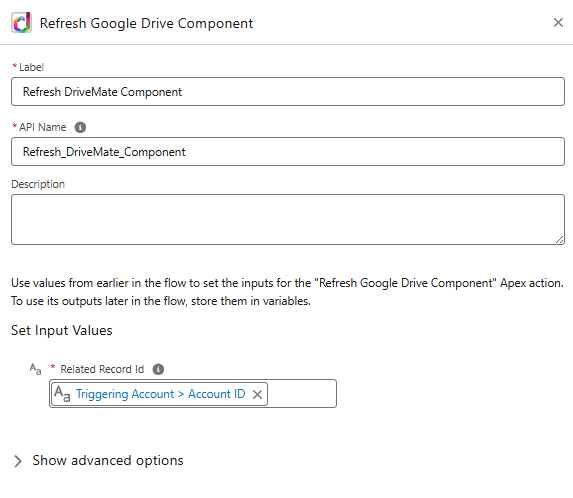Viewport: 573px width, 498px height.
Task: Click the Description label
Action: coord(38,184)
